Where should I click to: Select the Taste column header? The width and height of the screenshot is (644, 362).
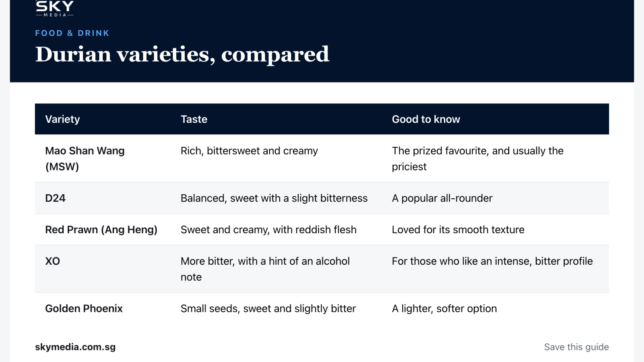point(194,119)
